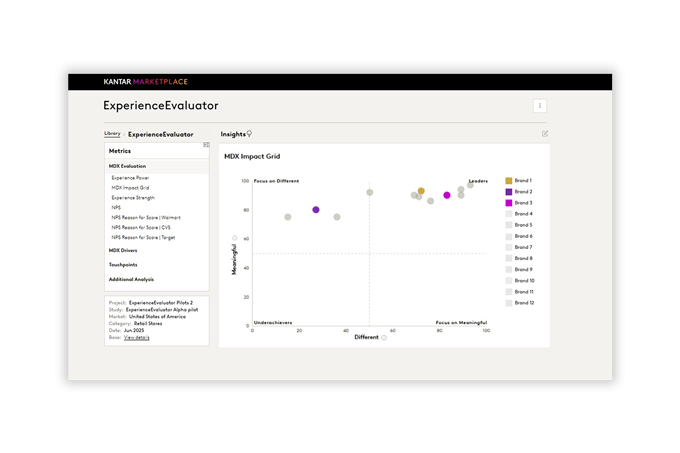Toggle Brand 2 legend swatch
Screen dimensions: 680x453
click(x=509, y=192)
